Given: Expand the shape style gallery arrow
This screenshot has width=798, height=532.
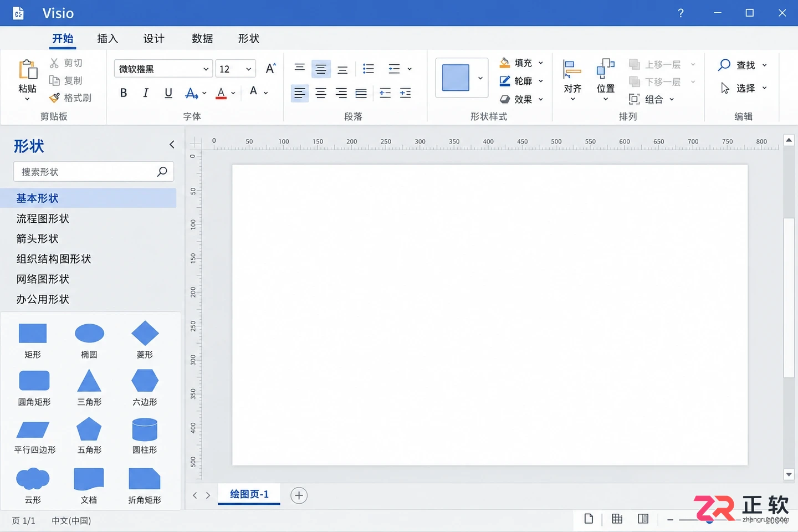Looking at the screenshot, I should tap(480, 78).
